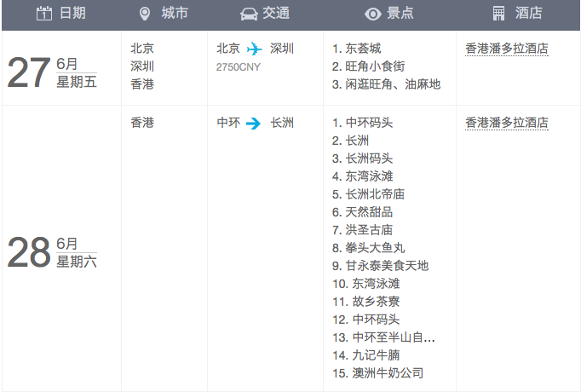Viewport: 581px width, 392px height.
Task: Select attraction 15. 澳洲牛奶公司
Action: tap(378, 373)
